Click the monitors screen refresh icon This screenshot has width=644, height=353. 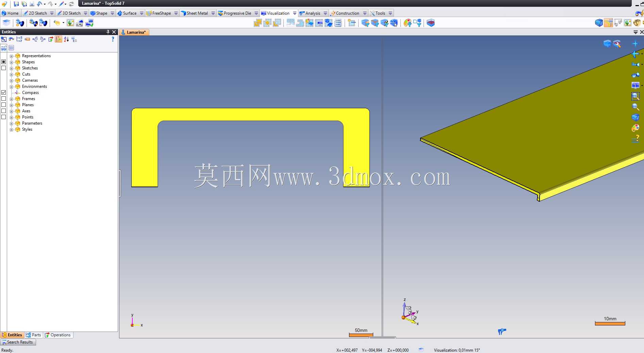pyautogui.click(x=89, y=23)
